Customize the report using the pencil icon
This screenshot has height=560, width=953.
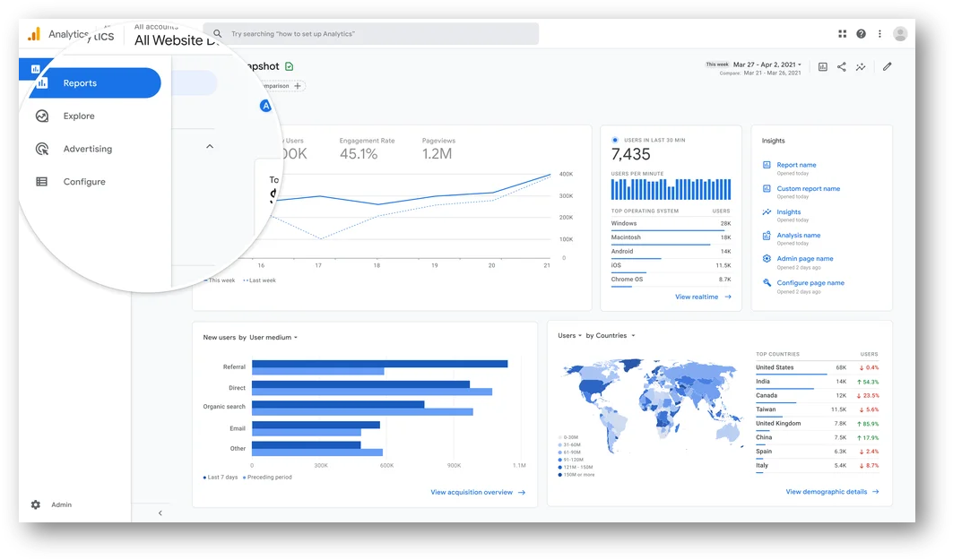click(886, 66)
